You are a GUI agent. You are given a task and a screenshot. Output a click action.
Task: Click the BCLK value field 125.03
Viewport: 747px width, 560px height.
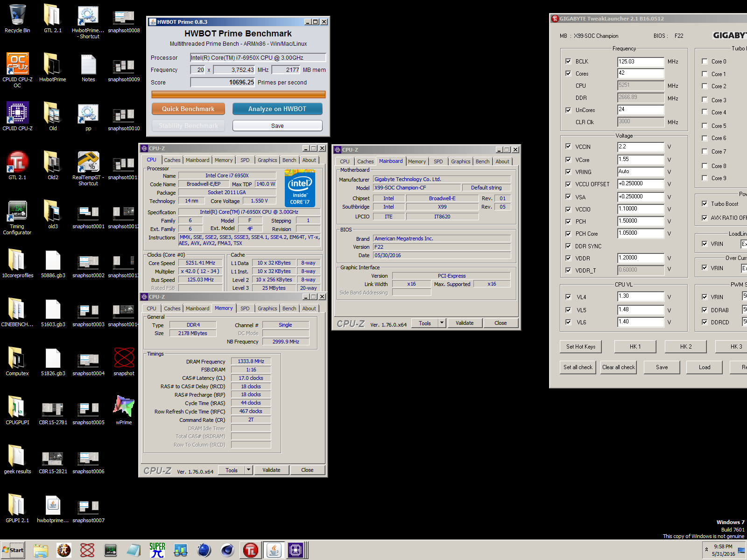tap(641, 62)
